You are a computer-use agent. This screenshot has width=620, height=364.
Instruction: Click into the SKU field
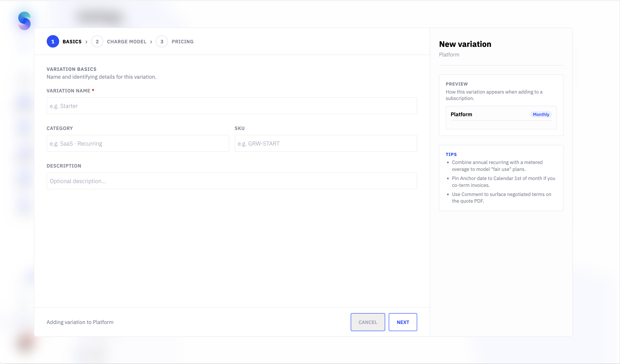326,143
